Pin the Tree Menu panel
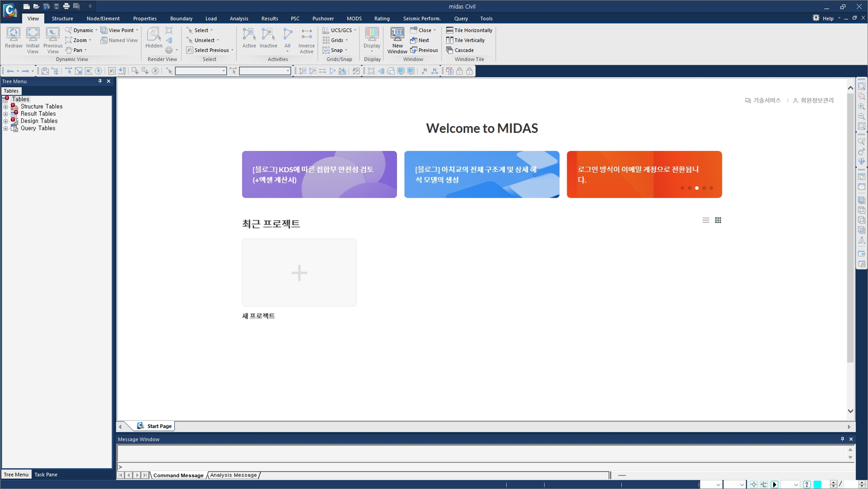This screenshot has height=489, width=868. (x=100, y=81)
